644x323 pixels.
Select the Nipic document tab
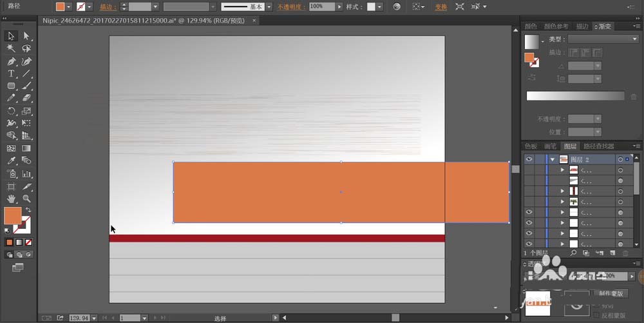pyautogui.click(x=144, y=21)
